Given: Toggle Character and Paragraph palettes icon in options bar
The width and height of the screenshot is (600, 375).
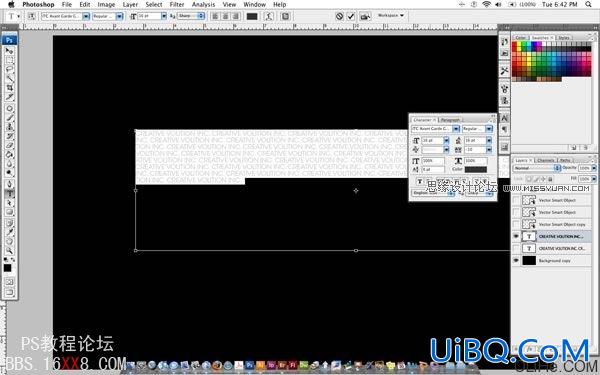Looking at the screenshot, I should 285,16.
